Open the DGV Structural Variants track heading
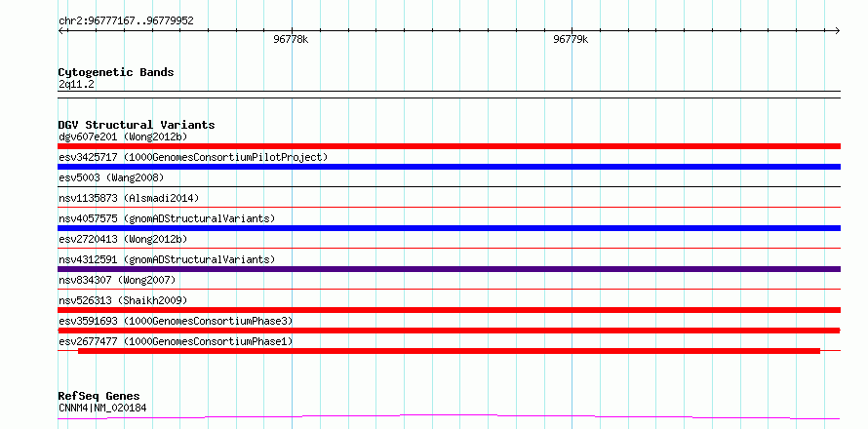 [x=137, y=125]
